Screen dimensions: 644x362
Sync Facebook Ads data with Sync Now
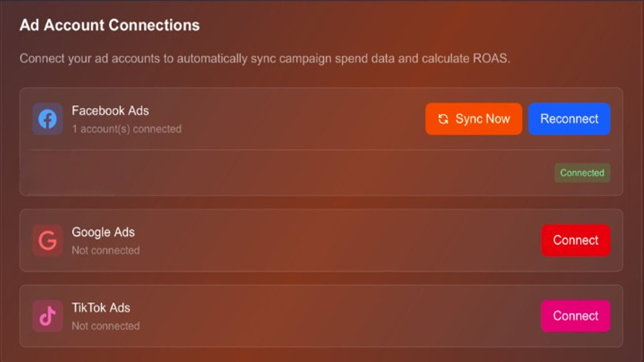(473, 119)
